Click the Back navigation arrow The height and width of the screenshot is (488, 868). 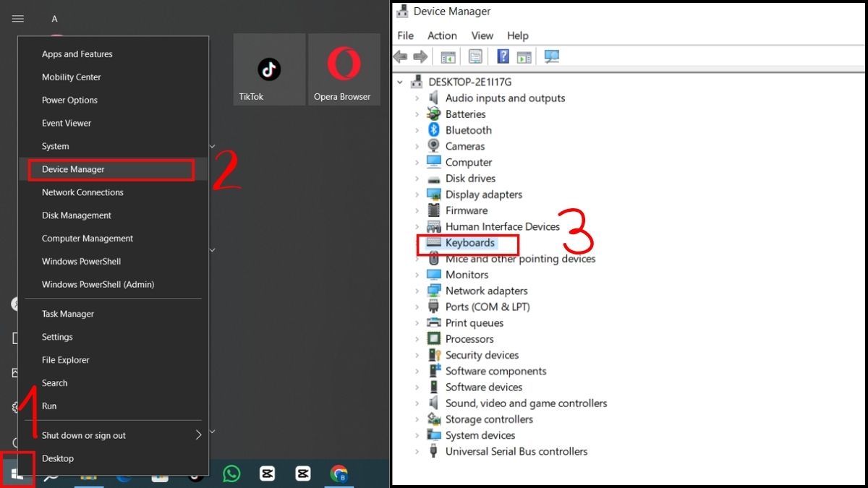pyautogui.click(x=400, y=56)
